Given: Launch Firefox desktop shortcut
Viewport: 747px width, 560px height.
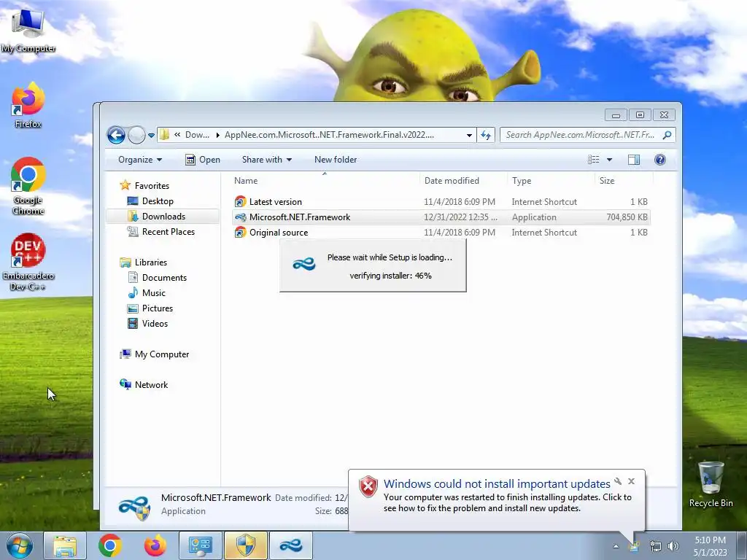Looking at the screenshot, I should [28, 105].
